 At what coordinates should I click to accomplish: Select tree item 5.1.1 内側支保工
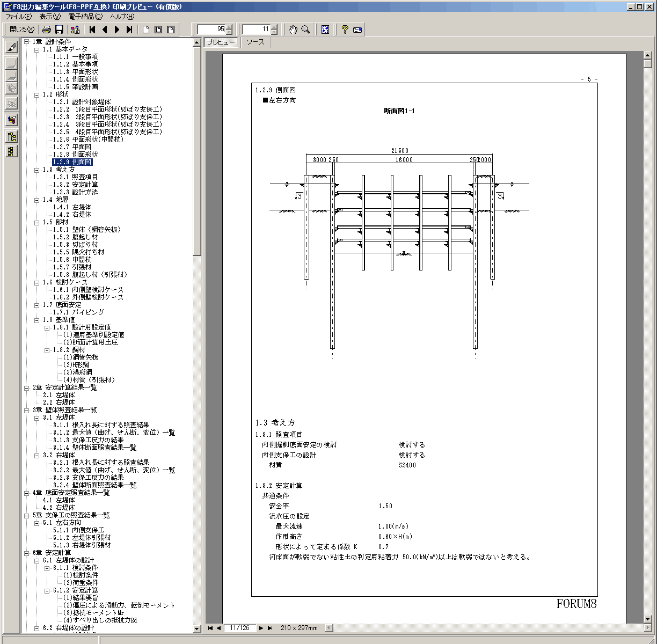coord(78,530)
